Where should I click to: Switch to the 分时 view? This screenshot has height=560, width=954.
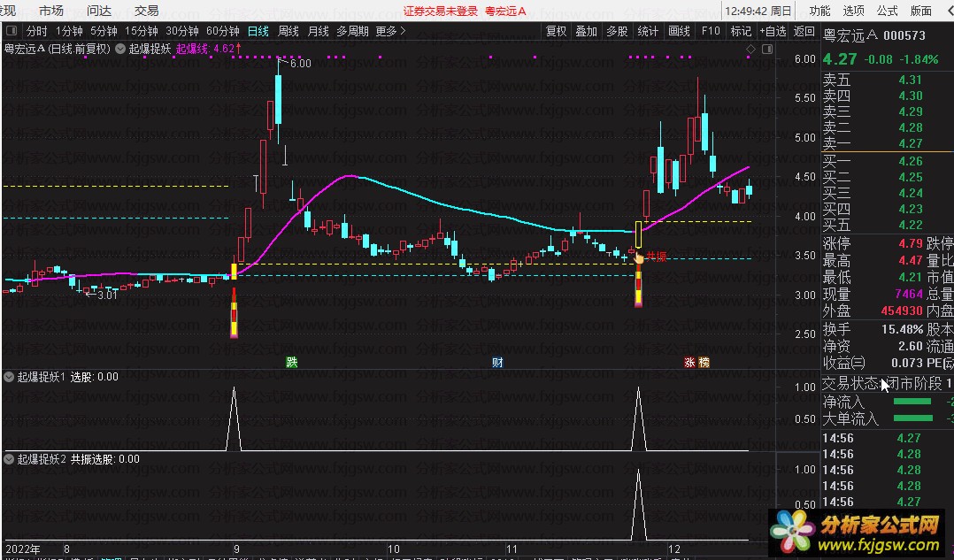click(x=36, y=30)
